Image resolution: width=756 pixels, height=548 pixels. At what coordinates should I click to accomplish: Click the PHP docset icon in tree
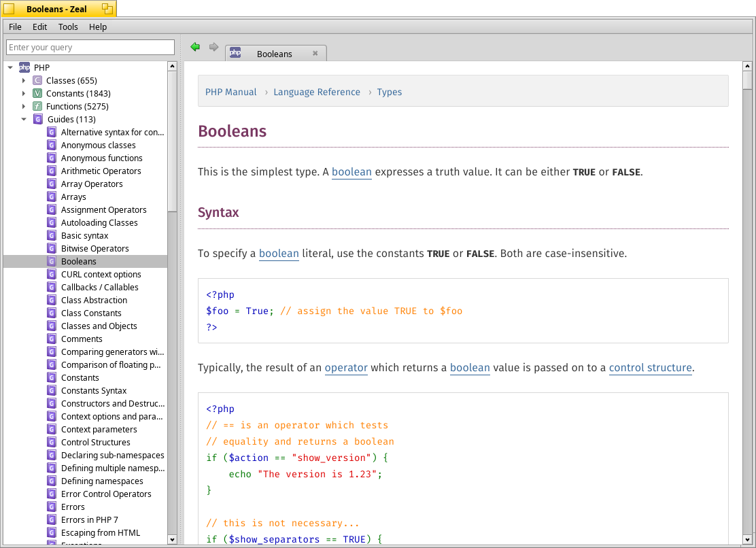(24, 67)
